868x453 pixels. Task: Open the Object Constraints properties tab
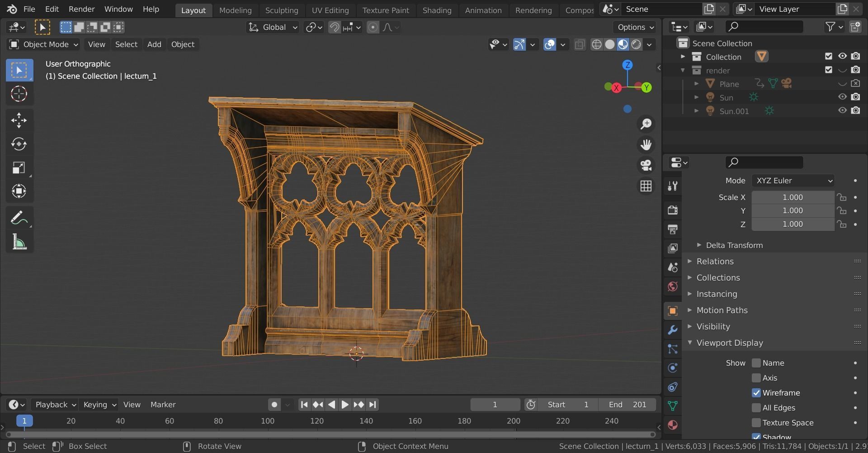(673, 386)
